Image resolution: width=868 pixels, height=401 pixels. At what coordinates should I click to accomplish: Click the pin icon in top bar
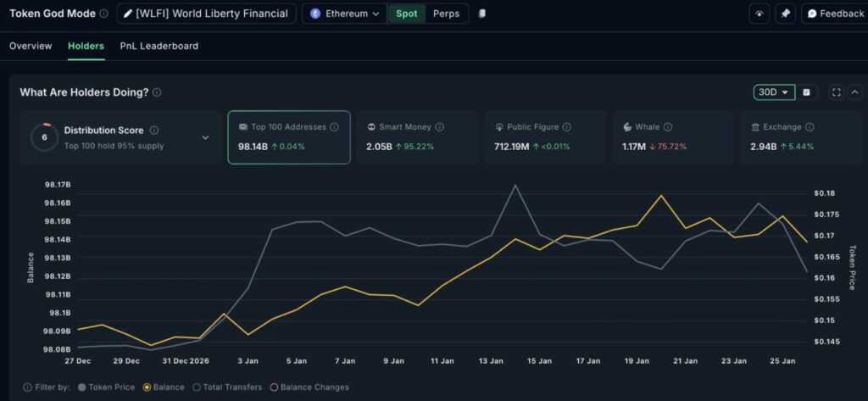[x=785, y=14]
